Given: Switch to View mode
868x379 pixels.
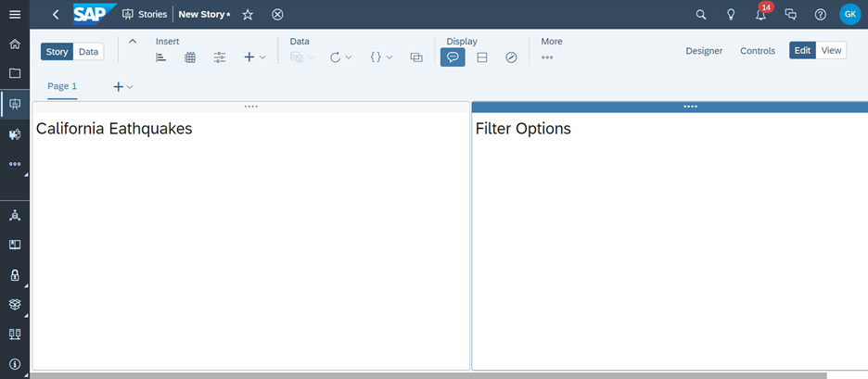Looking at the screenshot, I should tap(832, 51).
